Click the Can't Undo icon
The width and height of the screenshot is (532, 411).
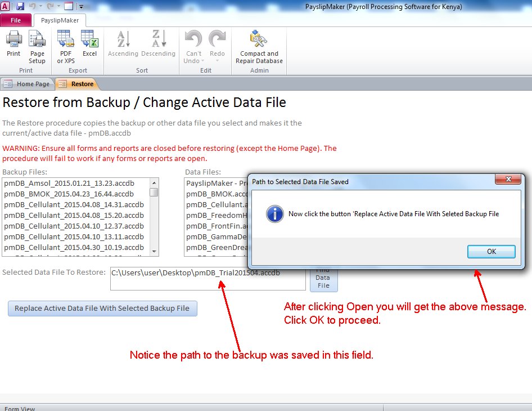(x=193, y=38)
